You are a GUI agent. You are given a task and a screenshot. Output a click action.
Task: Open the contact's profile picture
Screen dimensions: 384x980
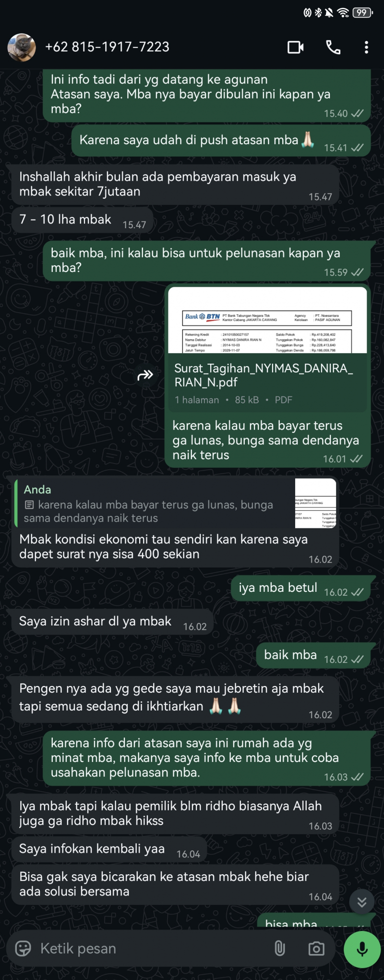(x=22, y=47)
